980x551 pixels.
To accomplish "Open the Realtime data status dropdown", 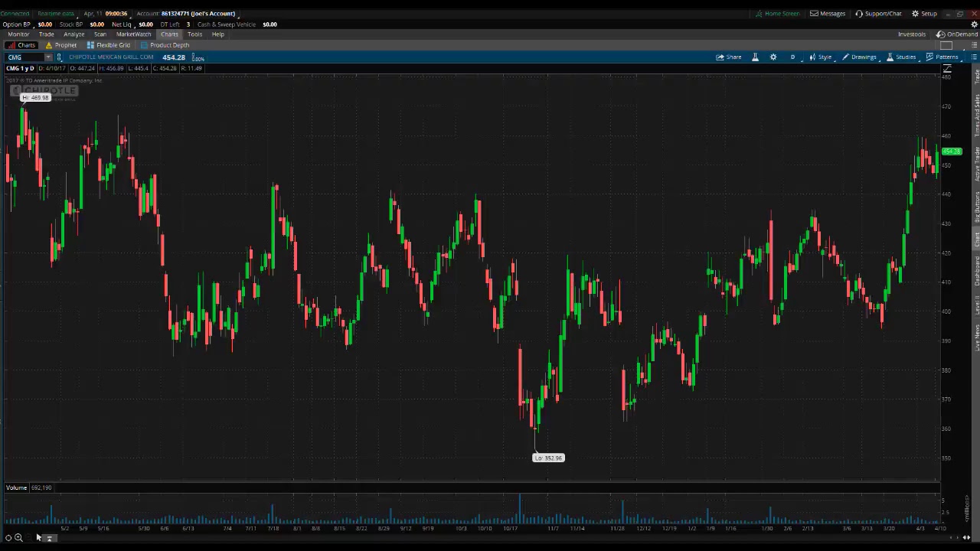I will coord(56,14).
